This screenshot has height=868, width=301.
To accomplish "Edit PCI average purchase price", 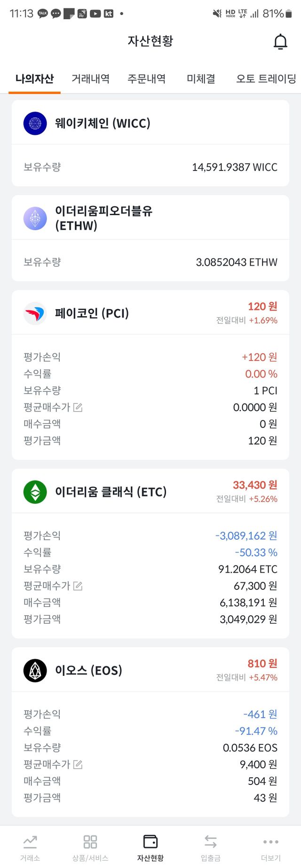I will [x=78, y=407].
